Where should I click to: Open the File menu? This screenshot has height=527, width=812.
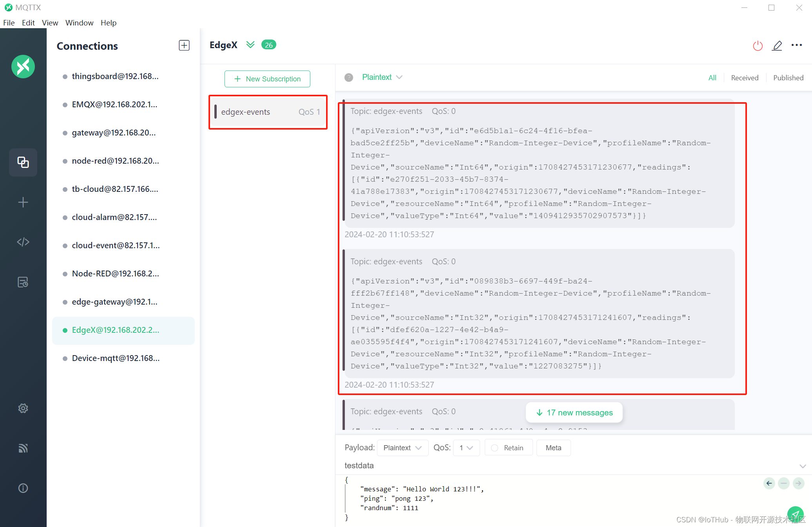pos(9,23)
